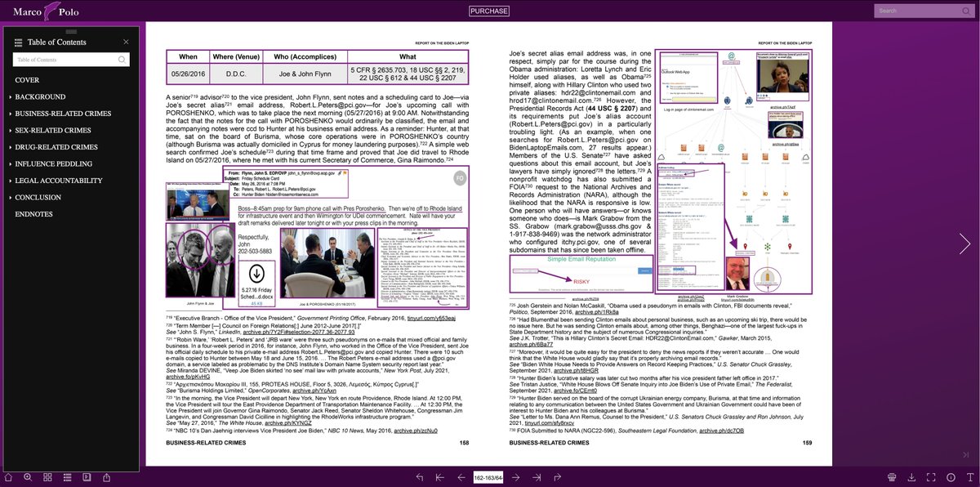This screenshot has width=980, height=487.
Task: Enter fullscreen mode
Action: click(931, 476)
